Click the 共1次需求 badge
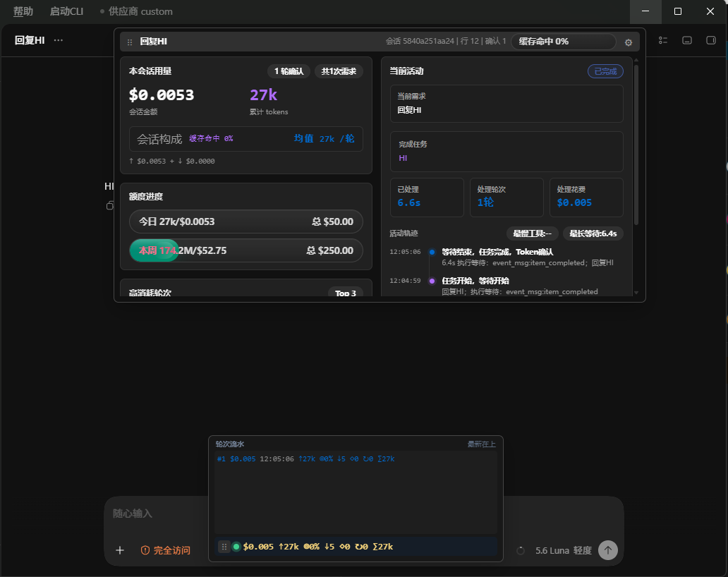The image size is (728, 577). tap(339, 71)
